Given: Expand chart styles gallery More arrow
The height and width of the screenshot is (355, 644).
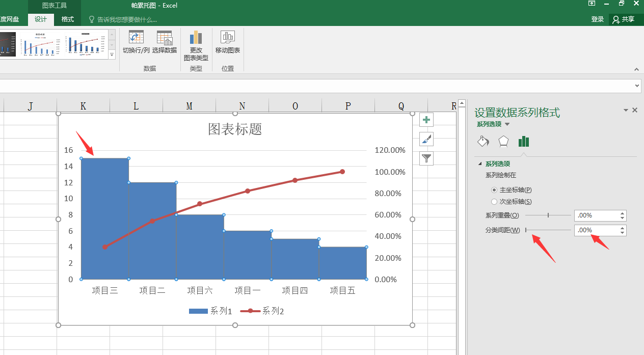Looking at the screenshot, I should (x=112, y=54).
